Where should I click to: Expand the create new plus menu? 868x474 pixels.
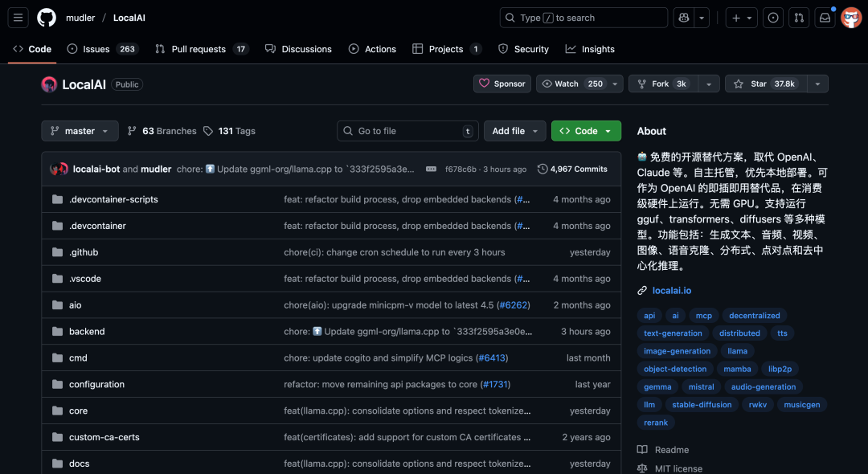pyautogui.click(x=741, y=18)
